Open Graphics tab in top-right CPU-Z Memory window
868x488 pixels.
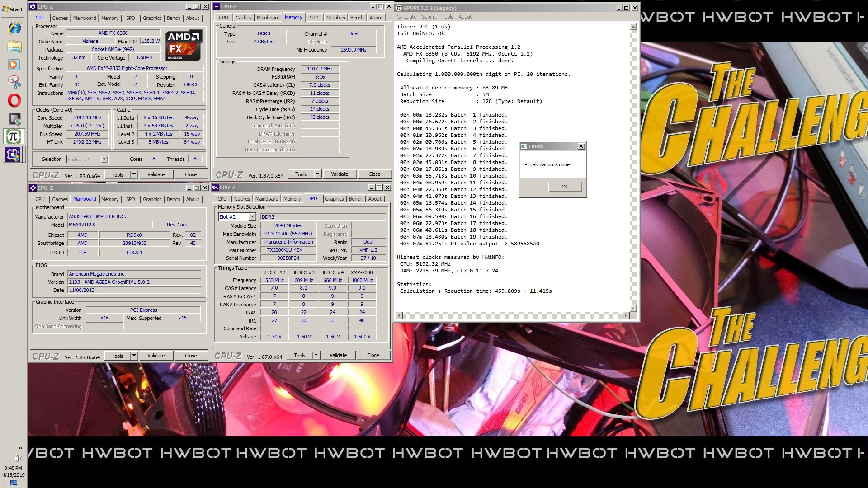[x=335, y=18]
